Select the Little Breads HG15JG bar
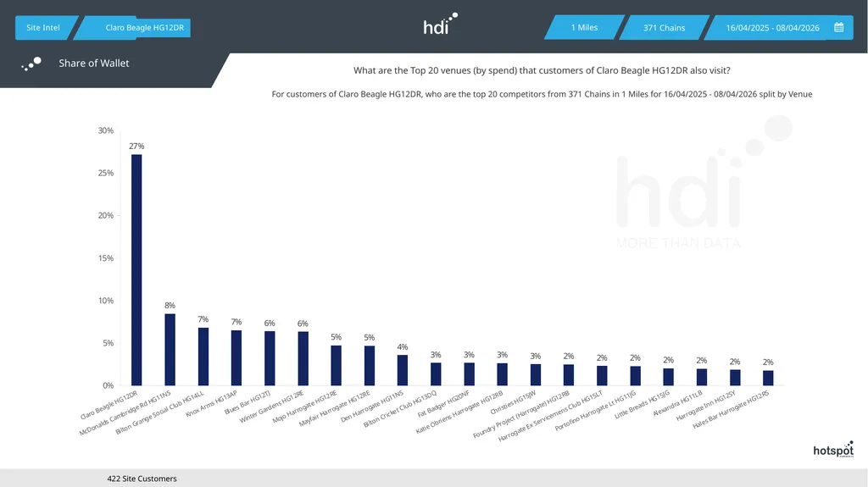 668,377
